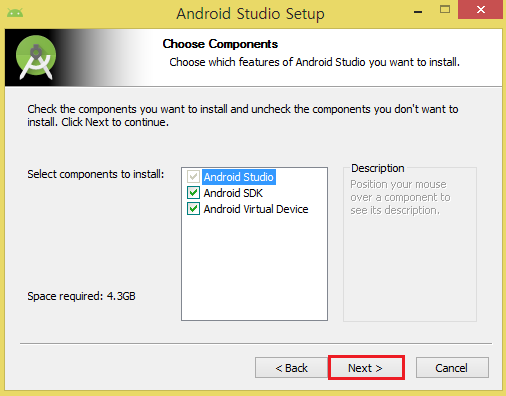This screenshot has height=396, width=506.
Task: Uncheck the Android Virtual Device checkbox
Action: point(193,209)
